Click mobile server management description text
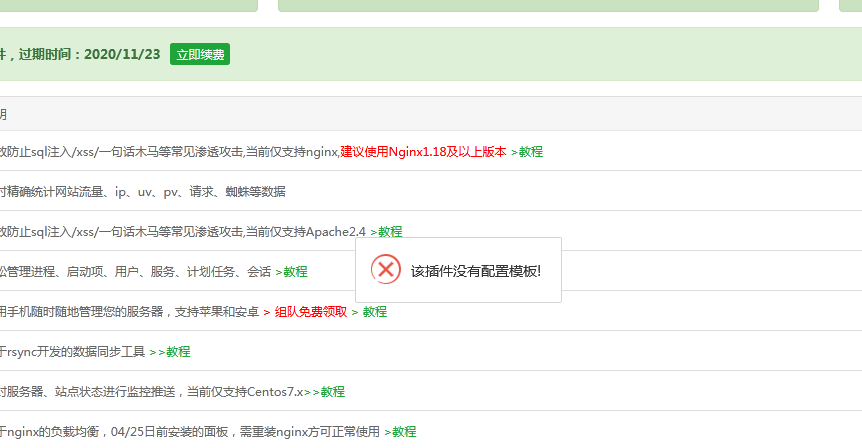Screen dimensions: 862x448 tap(129, 312)
